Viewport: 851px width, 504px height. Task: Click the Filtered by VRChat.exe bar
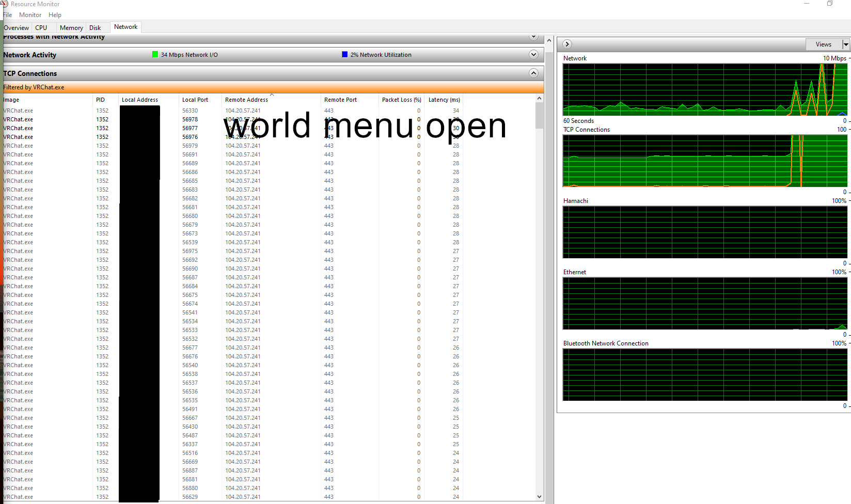[273, 87]
